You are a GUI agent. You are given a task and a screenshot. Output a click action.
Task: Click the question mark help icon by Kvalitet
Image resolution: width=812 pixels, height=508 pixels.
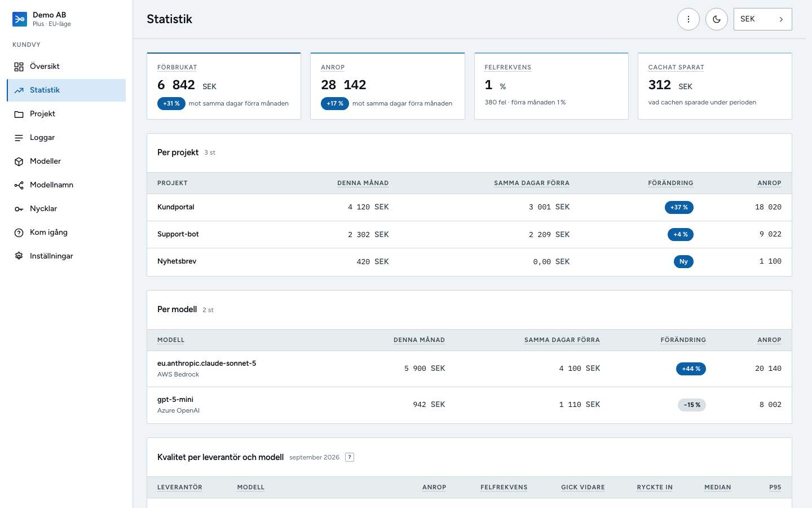350,457
